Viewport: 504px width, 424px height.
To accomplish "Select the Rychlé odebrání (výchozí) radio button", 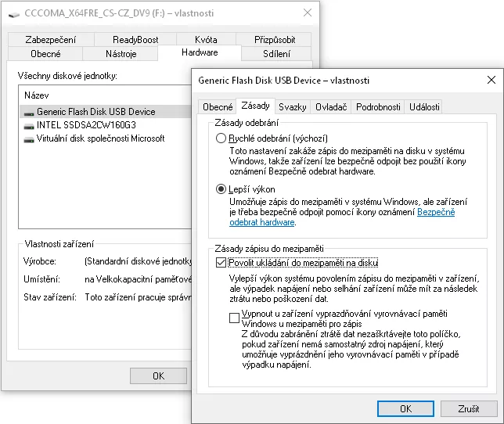I will coord(221,138).
